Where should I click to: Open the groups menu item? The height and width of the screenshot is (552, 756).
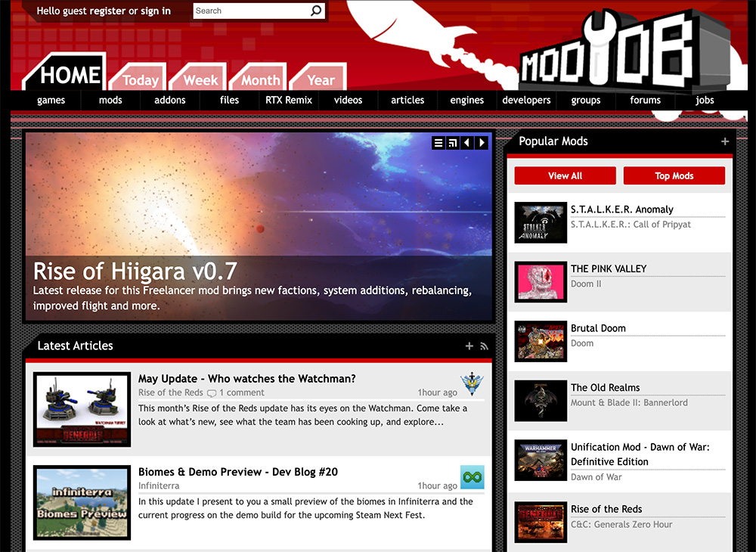click(586, 101)
